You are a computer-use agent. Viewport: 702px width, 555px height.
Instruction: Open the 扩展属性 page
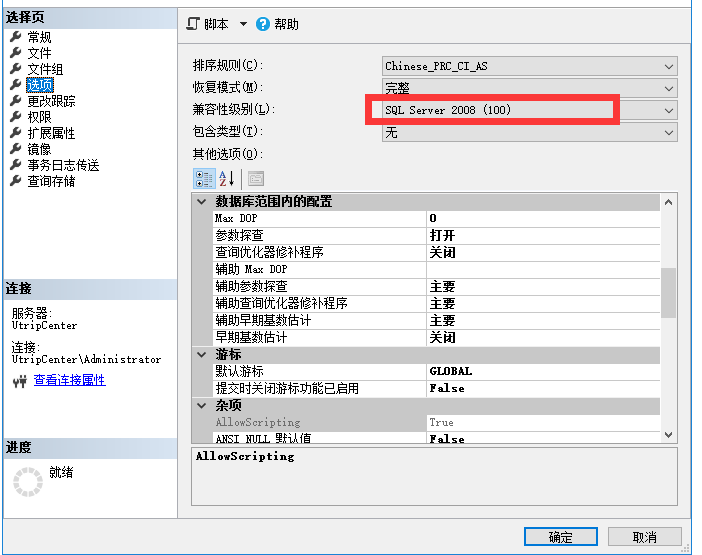click(x=51, y=133)
